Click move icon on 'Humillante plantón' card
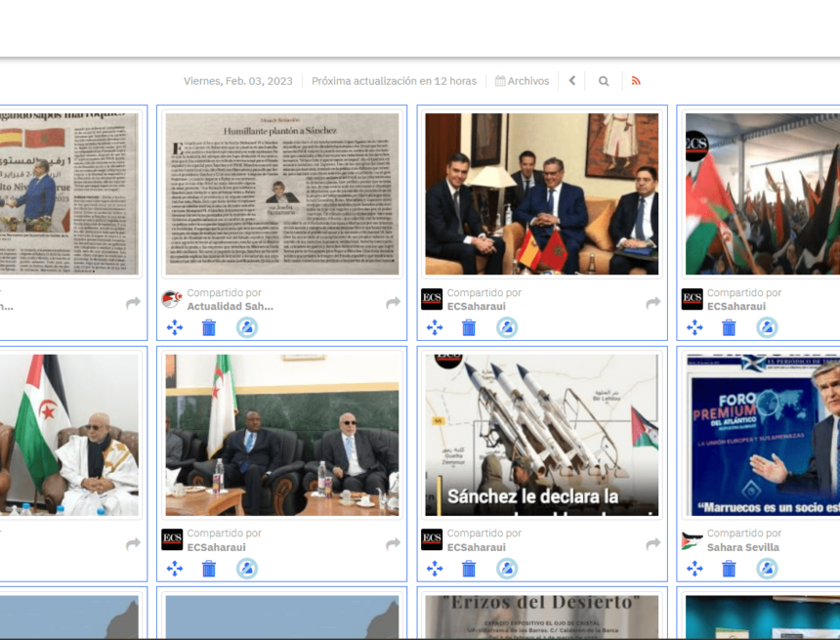This screenshot has width=840, height=640. (175, 327)
